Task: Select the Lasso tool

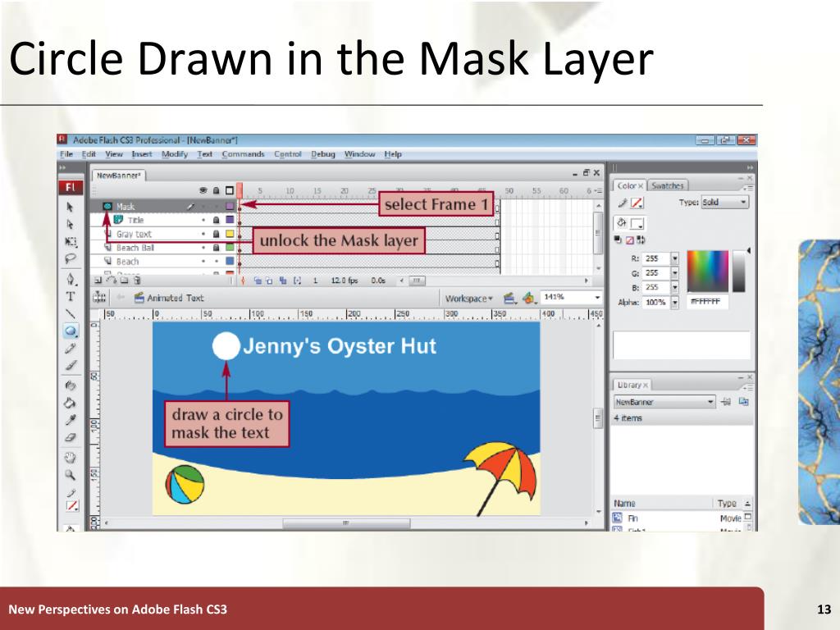Action: [x=71, y=258]
